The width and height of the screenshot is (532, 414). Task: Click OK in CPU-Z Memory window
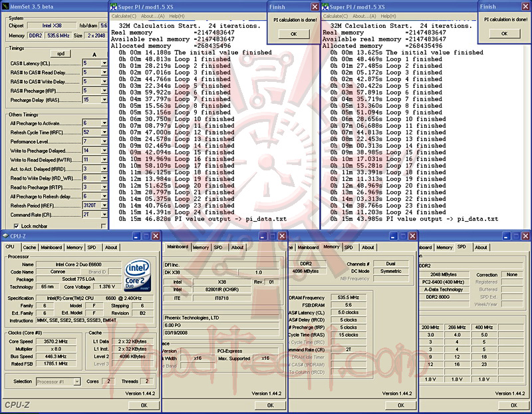401,405
